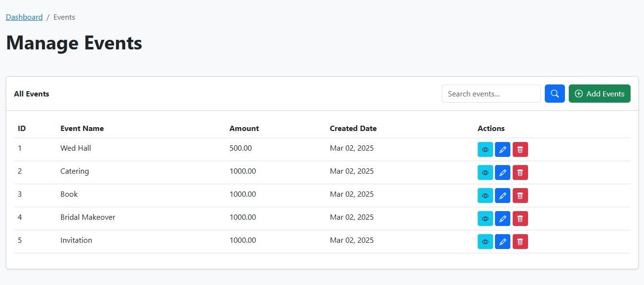The height and width of the screenshot is (285, 644).
Task: Go to Dashboard via breadcrumb link
Action: [24, 17]
